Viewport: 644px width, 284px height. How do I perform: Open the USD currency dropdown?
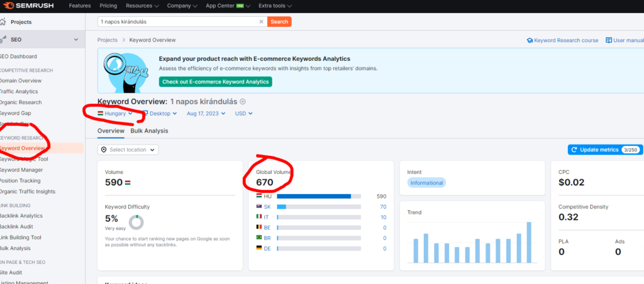243,114
